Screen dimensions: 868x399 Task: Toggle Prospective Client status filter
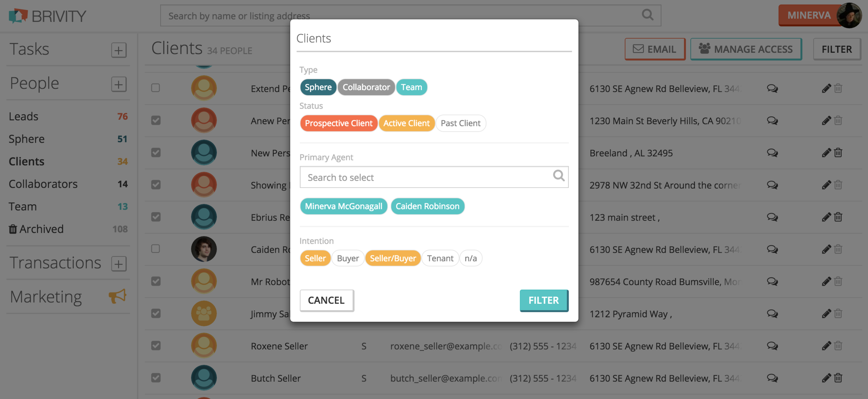click(339, 123)
